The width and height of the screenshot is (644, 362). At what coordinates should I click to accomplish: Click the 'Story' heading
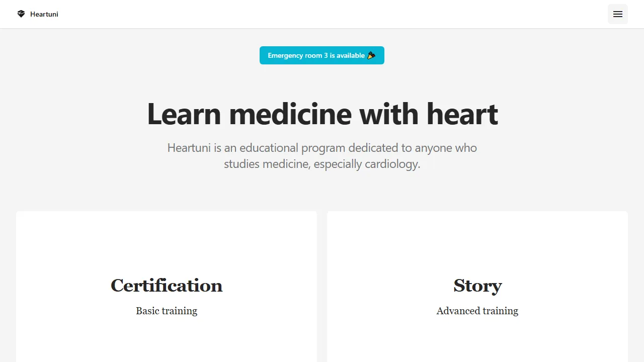[477, 286]
